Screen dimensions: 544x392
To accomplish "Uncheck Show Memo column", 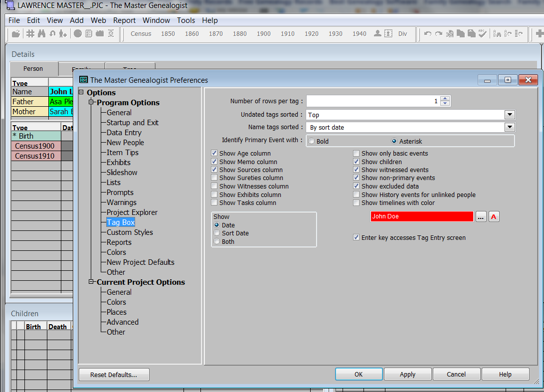I will click(x=214, y=162).
